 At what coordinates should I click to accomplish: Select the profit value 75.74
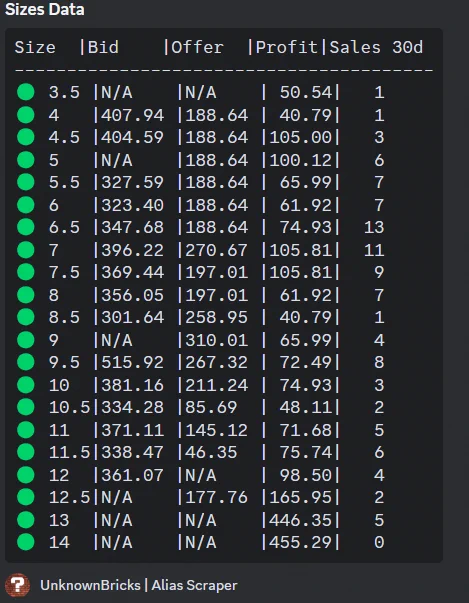[x=306, y=453]
